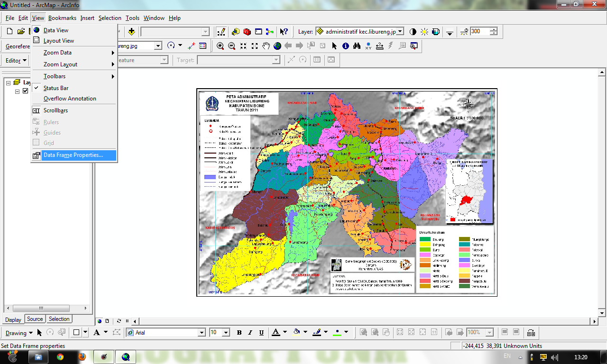This screenshot has height=364, width=607.
Task: Click Overflow Annotation menu entry
Action: [74, 99]
